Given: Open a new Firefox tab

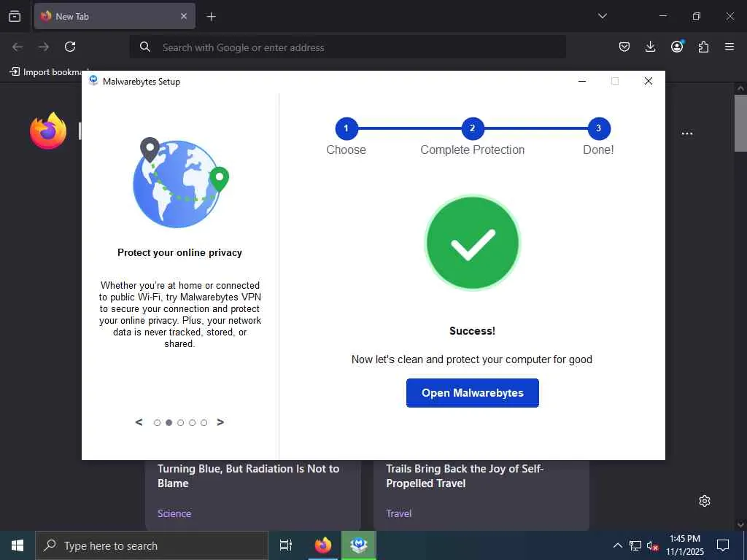Looking at the screenshot, I should pyautogui.click(x=211, y=17).
